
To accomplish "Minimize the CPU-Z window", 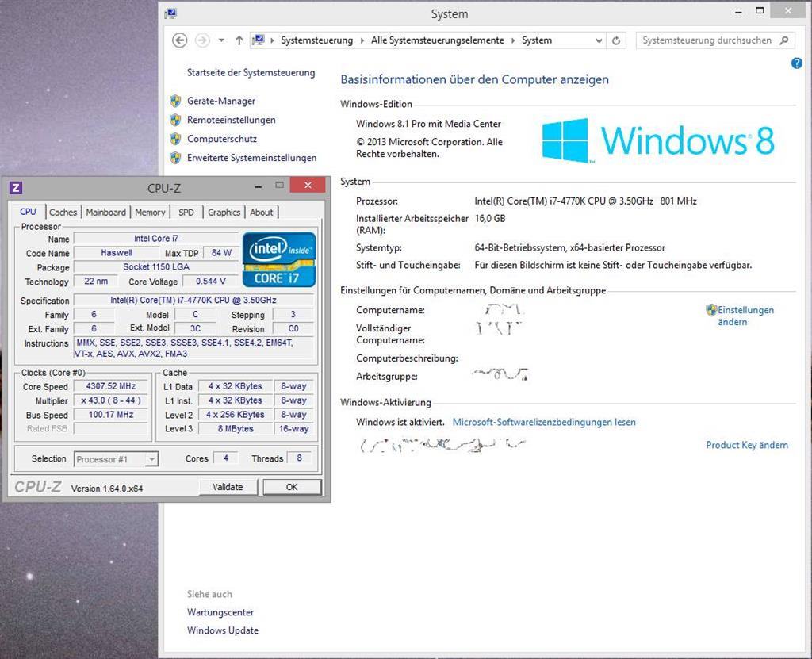I will [x=258, y=186].
